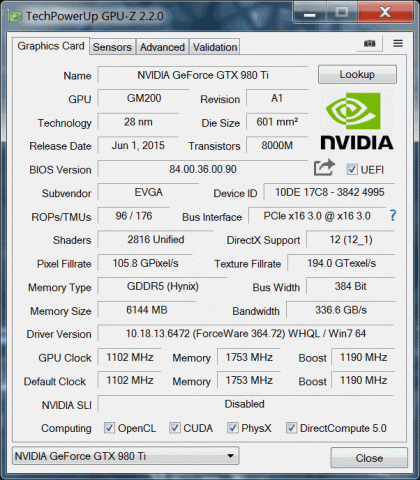Click the Texture Fillrate 194.0 GTexel/s
Viewport: 420px width, 480px height.
pyautogui.click(x=341, y=263)
